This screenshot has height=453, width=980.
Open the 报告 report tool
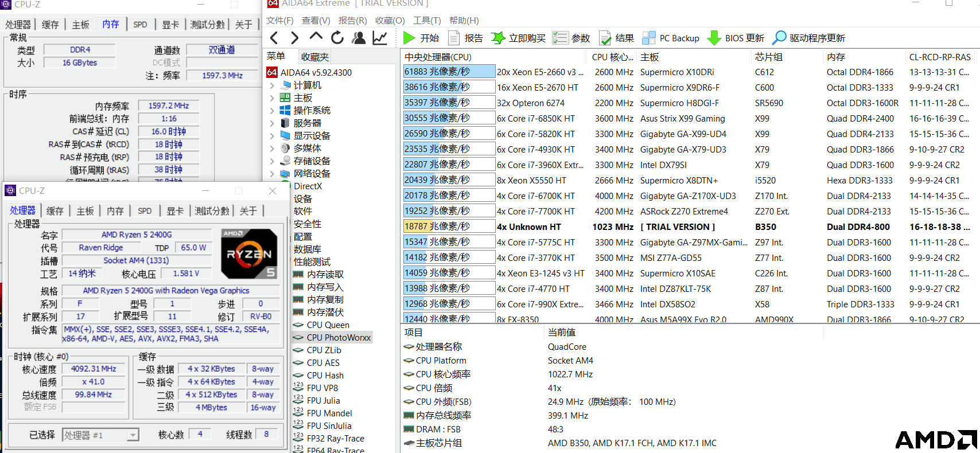click(x=465, y=38)
